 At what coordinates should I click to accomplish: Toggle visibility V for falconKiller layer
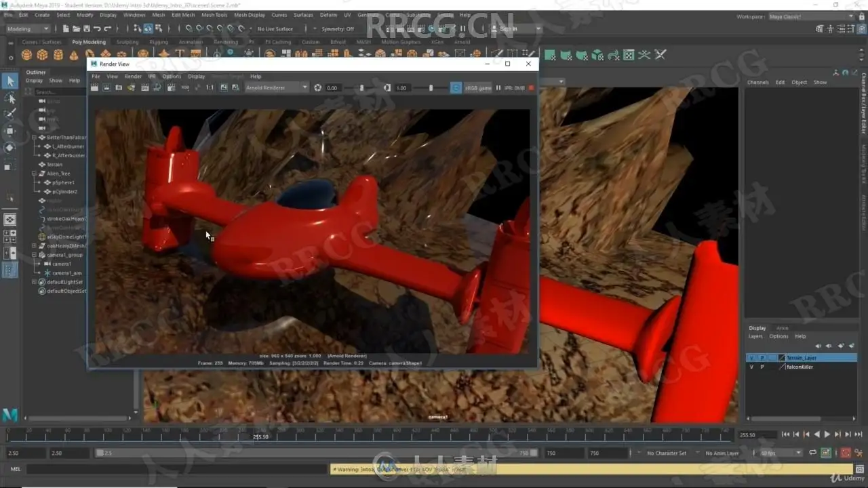click(751, 367)
